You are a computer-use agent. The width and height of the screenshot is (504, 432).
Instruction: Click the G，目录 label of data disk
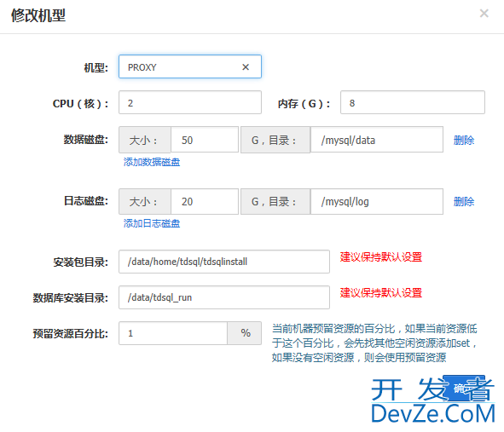pos(275,140)
